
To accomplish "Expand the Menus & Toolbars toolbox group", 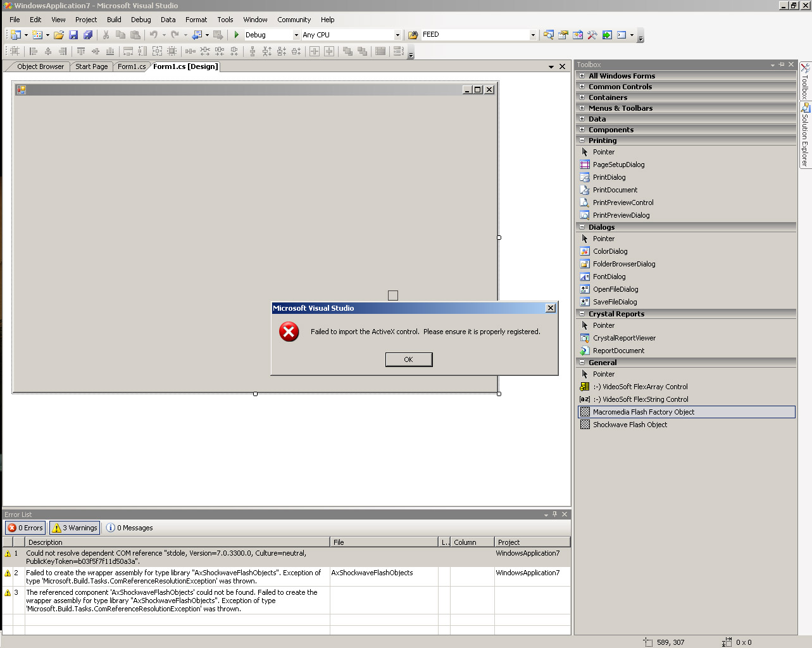I will pyautogui.click(x=582, y=108).
